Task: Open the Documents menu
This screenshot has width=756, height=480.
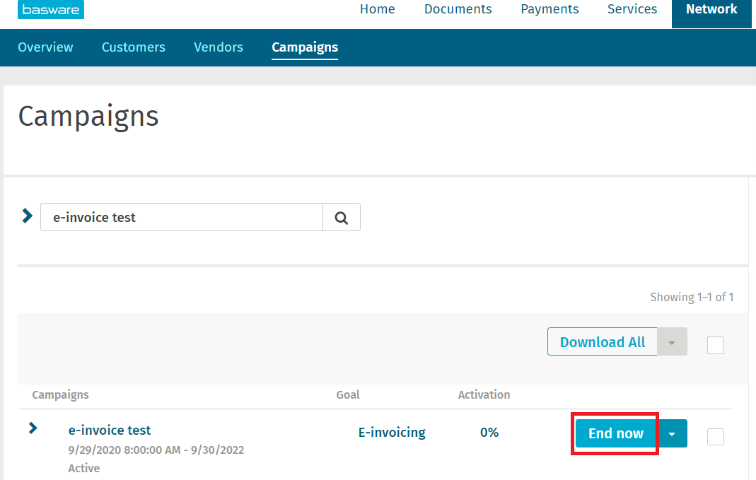Action: (x=458, y=10)
